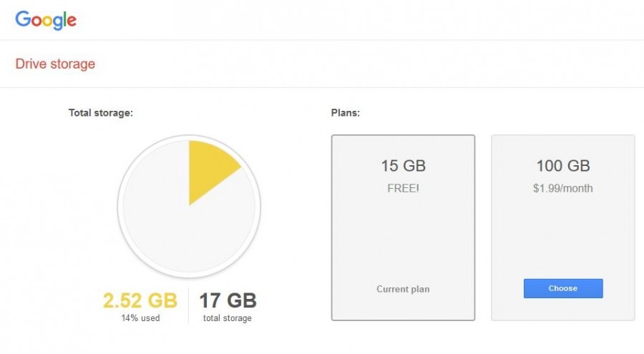Select the 15 GB free plan card
This screenshot has width=644, height=354.
pyautogui.click(x=403, y=227)
